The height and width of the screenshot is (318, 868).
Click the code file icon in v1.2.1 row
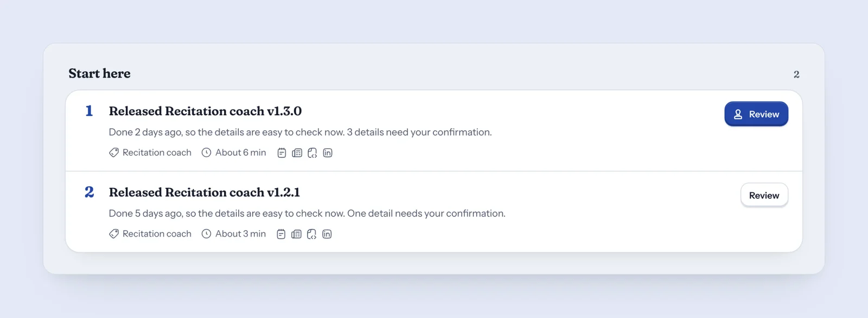coord(311,234)
